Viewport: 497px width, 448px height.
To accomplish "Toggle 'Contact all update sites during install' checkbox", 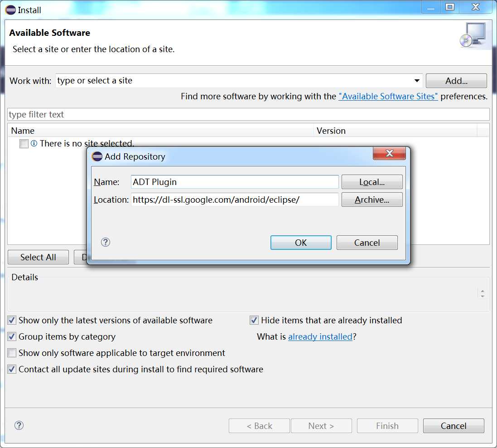I will pyautogui.click(x=12, y=369).
